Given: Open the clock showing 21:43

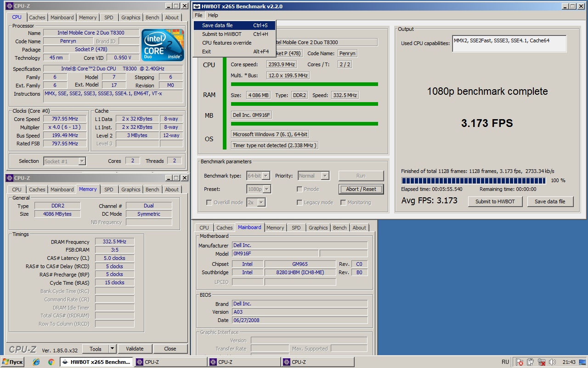Looking at the screenshot, I should pos(569,362).
